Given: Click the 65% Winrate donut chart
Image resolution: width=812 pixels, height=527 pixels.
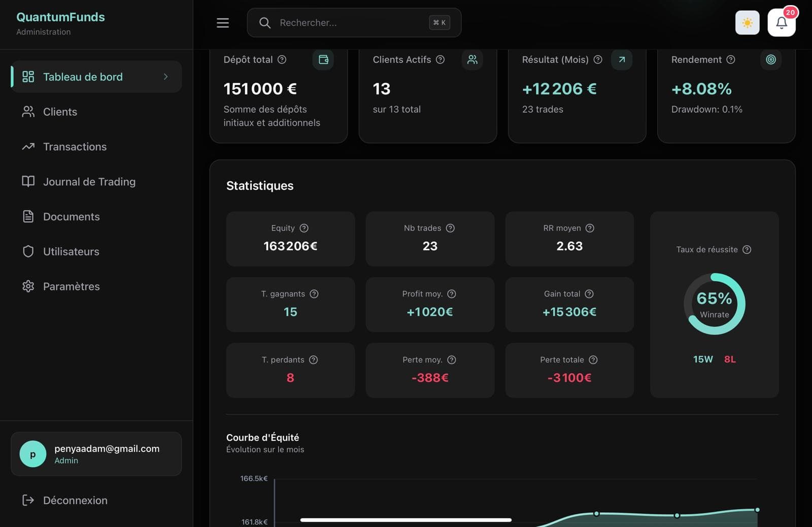Looking at the screenshot, I should [x=714, y=304].
